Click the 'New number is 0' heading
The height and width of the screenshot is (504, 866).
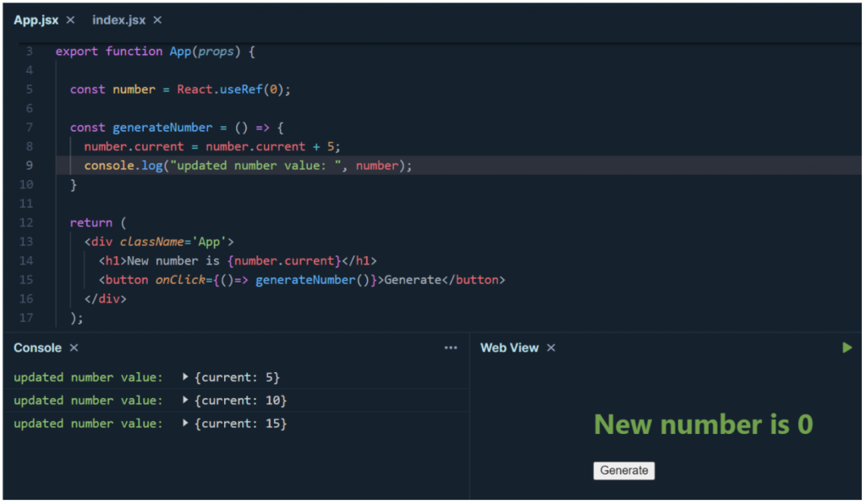703,425
